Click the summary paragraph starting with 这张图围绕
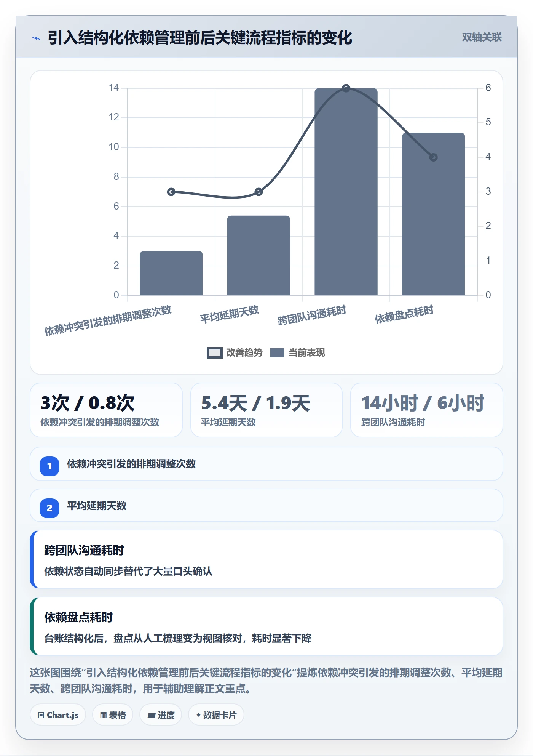The height and width of the screenshot is (756, 533). 266,681
